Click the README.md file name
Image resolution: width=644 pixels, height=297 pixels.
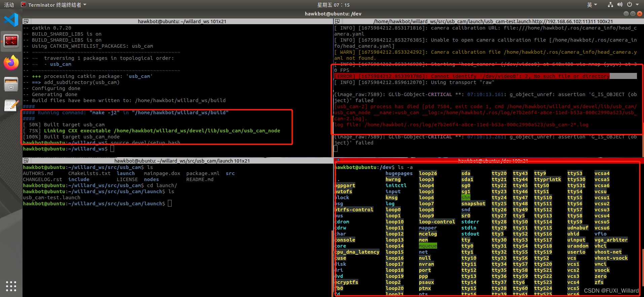(200, 179)
